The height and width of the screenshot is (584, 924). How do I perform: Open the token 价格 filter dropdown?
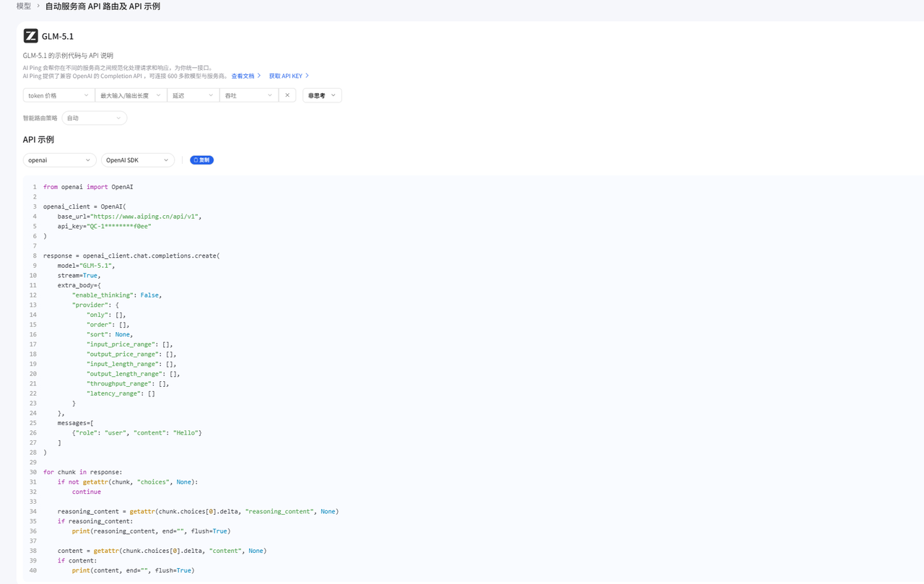pyautogui.click(x=58, y=95)
